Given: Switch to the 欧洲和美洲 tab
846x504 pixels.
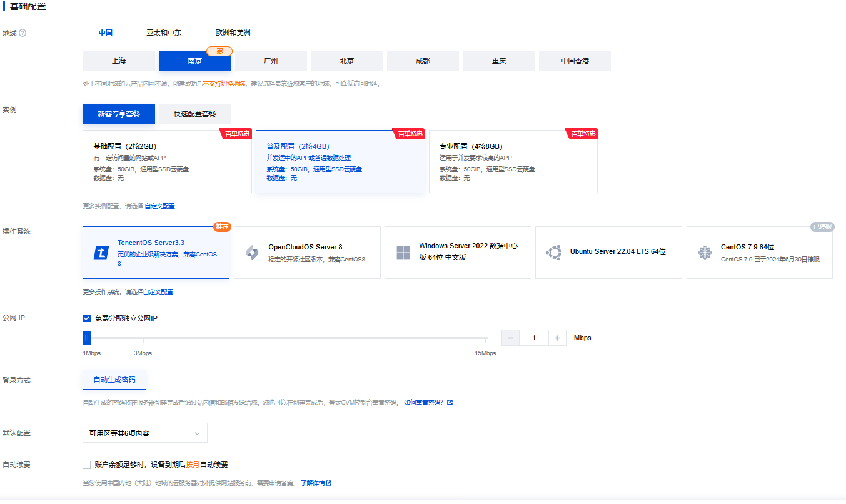Looking at the screenshot, I should (233, 33).
